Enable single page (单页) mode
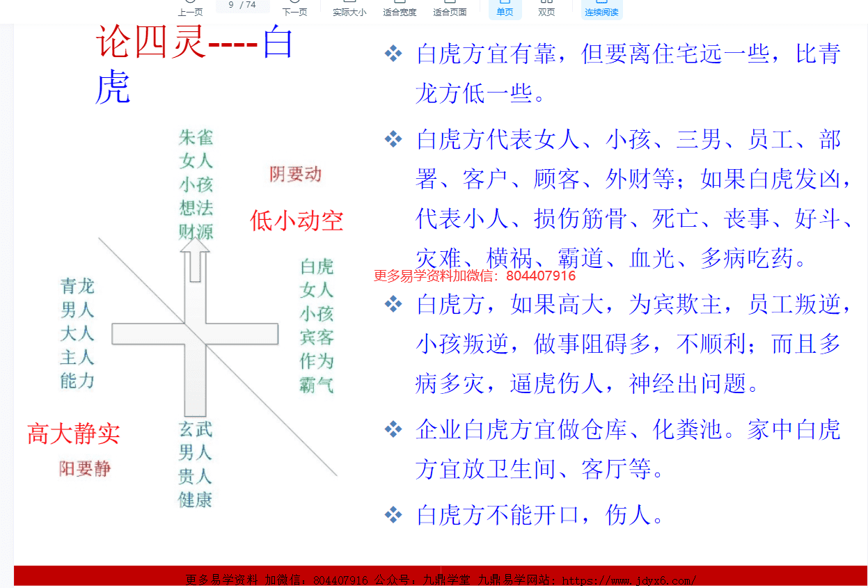 tap(505, 8)
